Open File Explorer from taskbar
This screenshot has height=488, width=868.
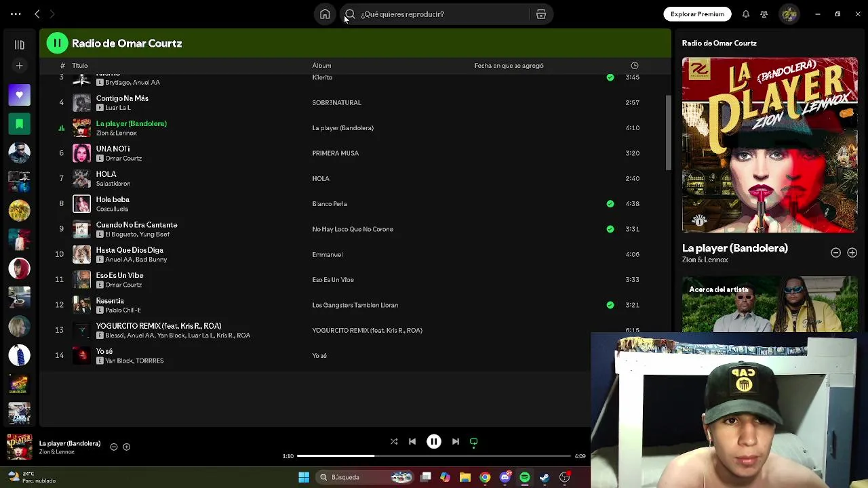click(465, 477)
